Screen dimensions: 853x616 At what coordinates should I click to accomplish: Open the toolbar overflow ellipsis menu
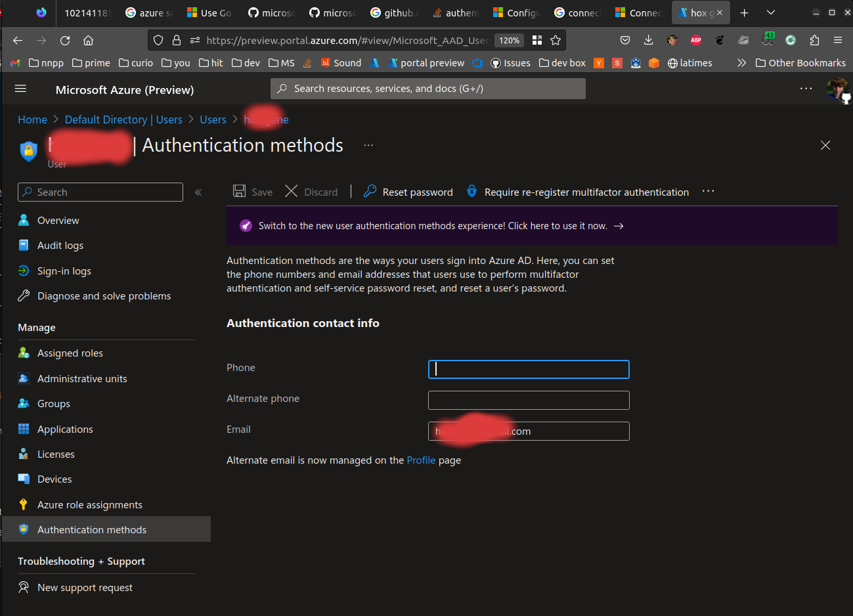pyautogui.click(x=708, y=191)
